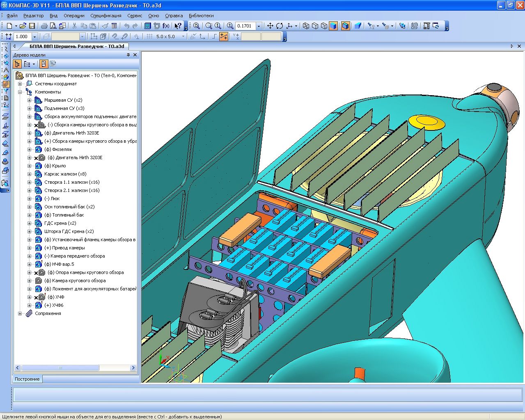Collapse the Компоненты tree node
Screen dimensions: 525x420
point(20,92)
